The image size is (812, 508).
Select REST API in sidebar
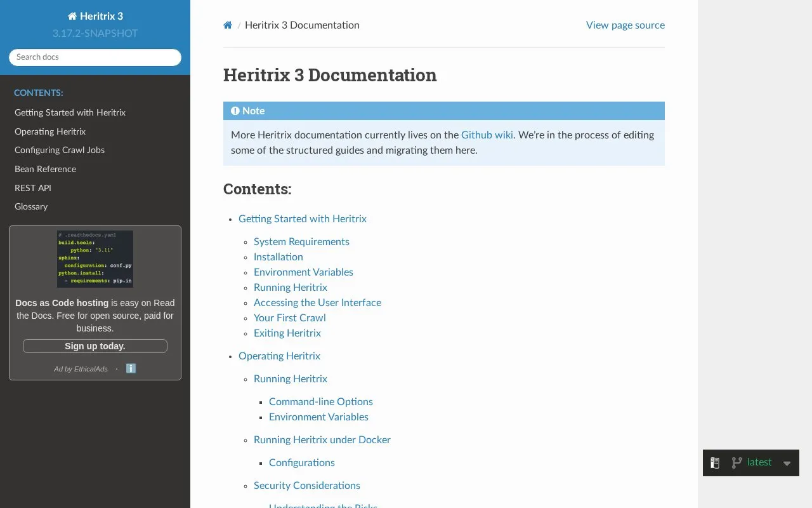[33, 188]
